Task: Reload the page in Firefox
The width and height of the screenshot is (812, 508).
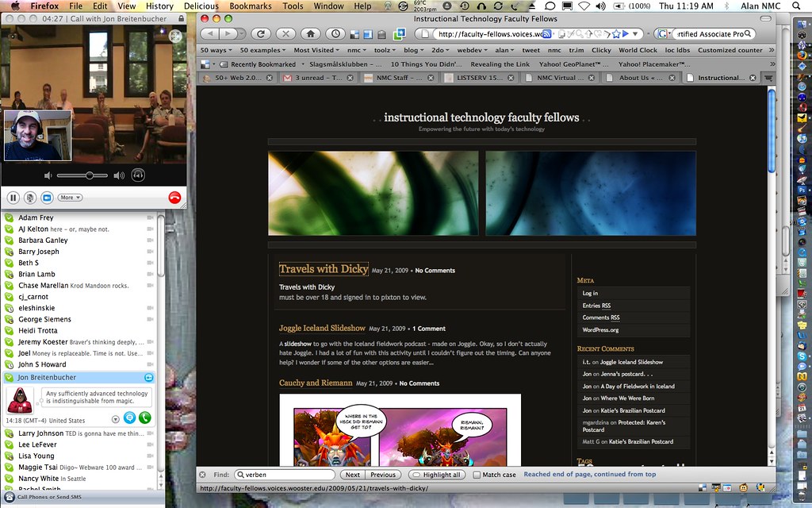Action: [x=261, y=33]
